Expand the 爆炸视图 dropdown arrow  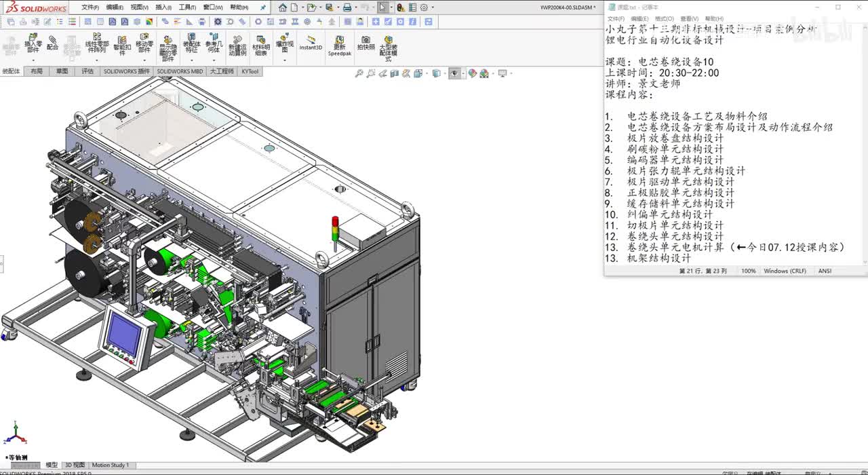[284, 60]
